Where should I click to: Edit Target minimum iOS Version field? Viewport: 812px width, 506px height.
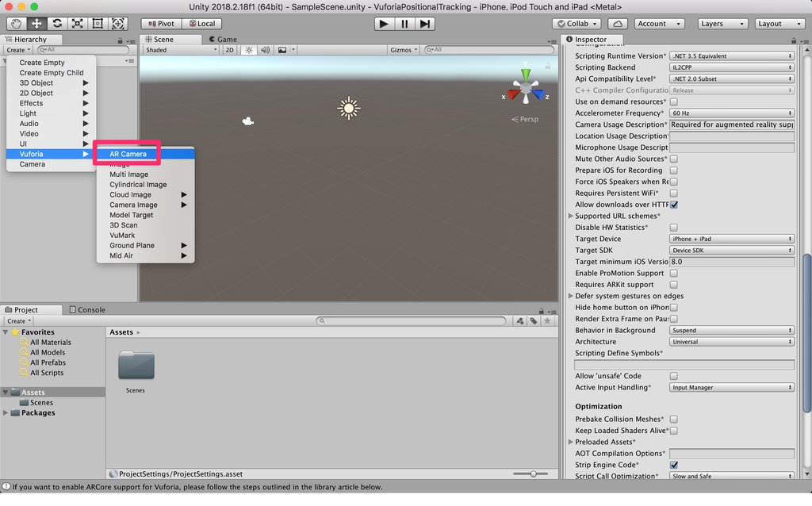(x=732, y=262)
